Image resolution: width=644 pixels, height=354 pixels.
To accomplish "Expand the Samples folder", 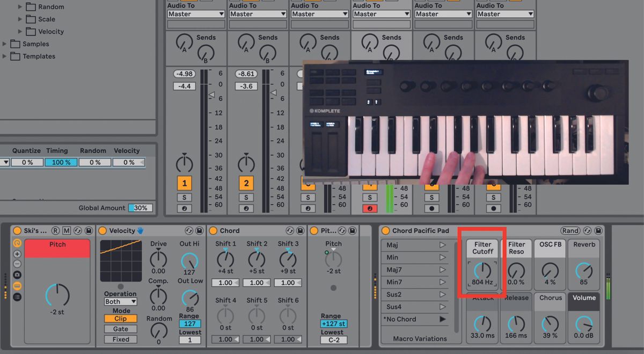I will [x=5, y=44].
